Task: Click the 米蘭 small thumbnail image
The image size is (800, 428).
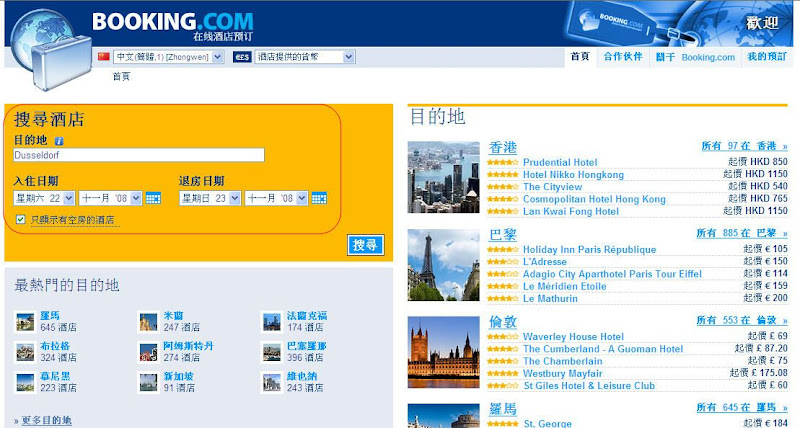Action: [x=148, y=322]
